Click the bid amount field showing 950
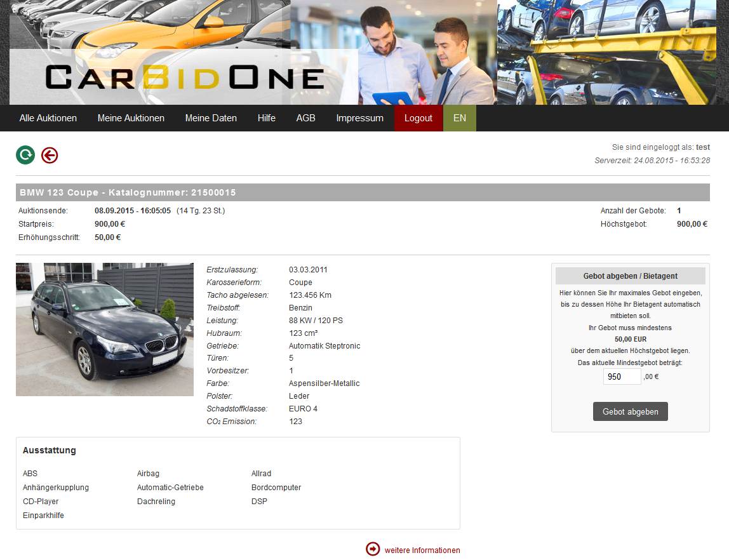Screen dimensions: 729x560 click(x=622, y=377)
